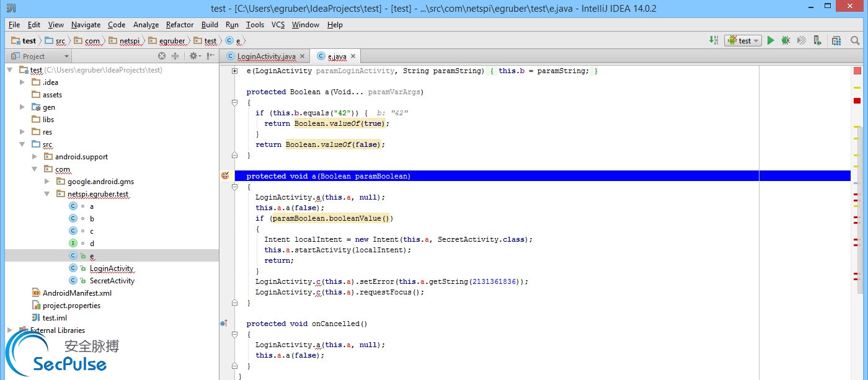The height and width of the screenshot is (380, 868).
Task: Run the test configuration
Action: (x=771, y=40)
